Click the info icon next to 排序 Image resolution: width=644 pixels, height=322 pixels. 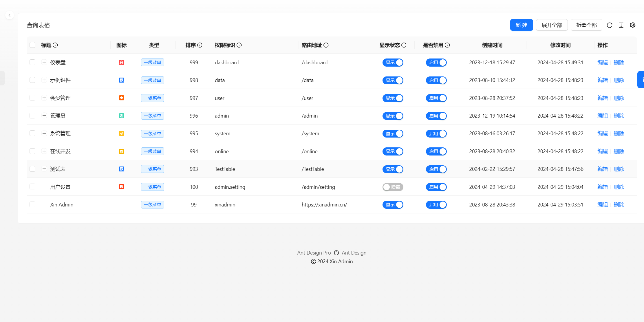pyautogui.click(x=200, y=45)
